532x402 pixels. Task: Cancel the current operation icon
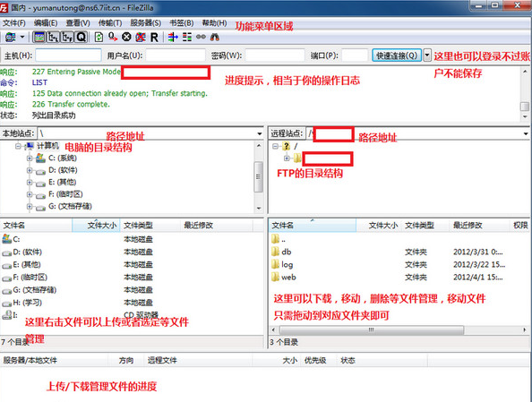[126, 37]
